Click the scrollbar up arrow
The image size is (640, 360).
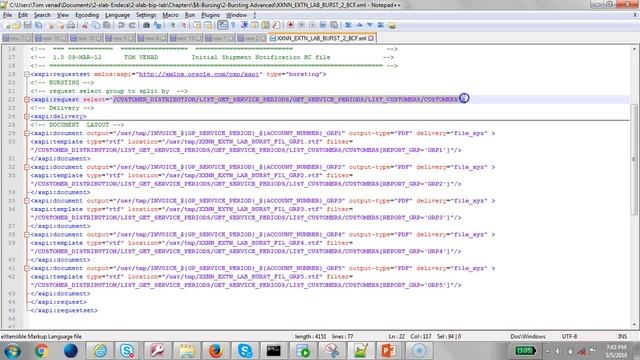tap(634, 49)
